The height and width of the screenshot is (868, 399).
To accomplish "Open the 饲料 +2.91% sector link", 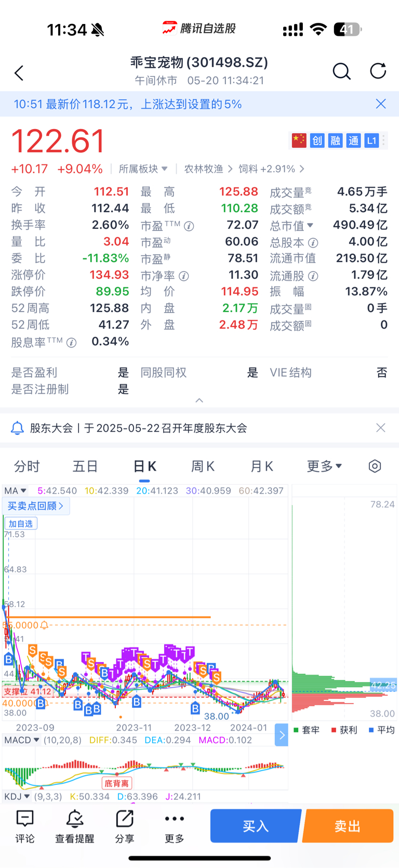I will [x=271, y=169].
